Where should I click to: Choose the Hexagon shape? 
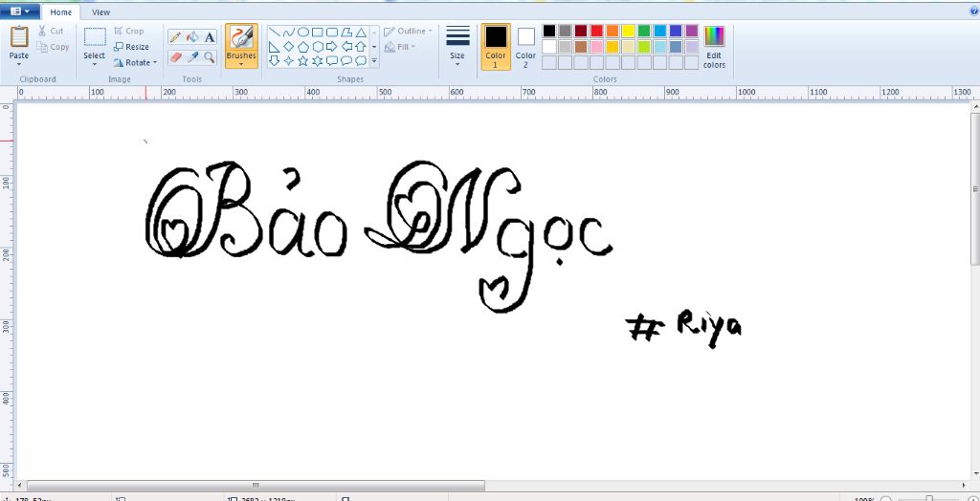coord(318,46)
